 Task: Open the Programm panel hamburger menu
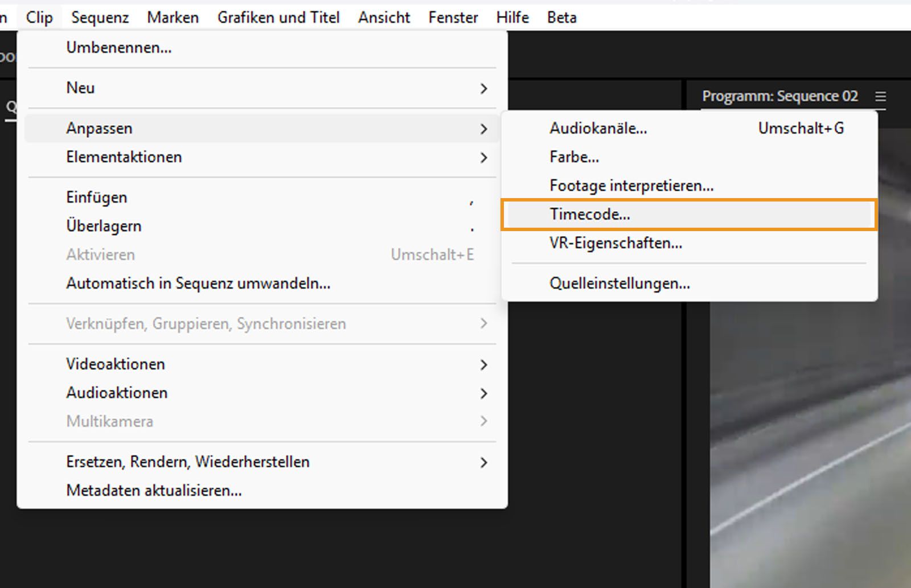point(880,97)
